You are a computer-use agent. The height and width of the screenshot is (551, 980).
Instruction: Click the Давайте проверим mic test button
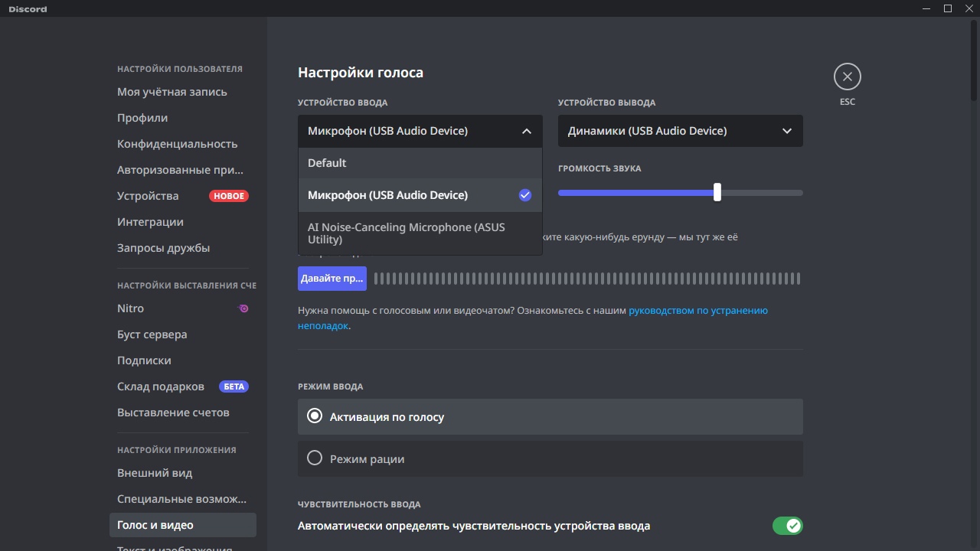click(x=332, y=279)
